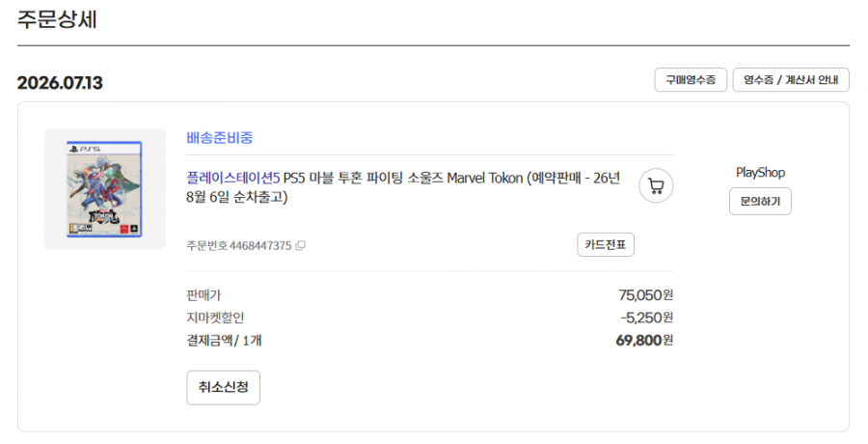Open 영수증 / 계산서 안내 guide
The image size is (868, 444).
pyautogui.click(x=791, y=80)
